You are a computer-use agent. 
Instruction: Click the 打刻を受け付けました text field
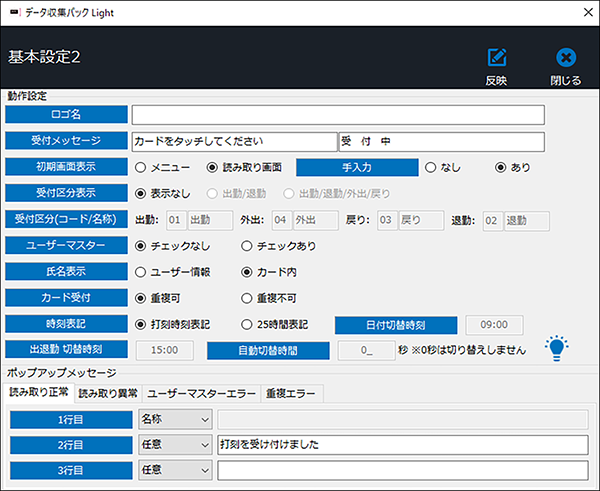tap(403, 445)
